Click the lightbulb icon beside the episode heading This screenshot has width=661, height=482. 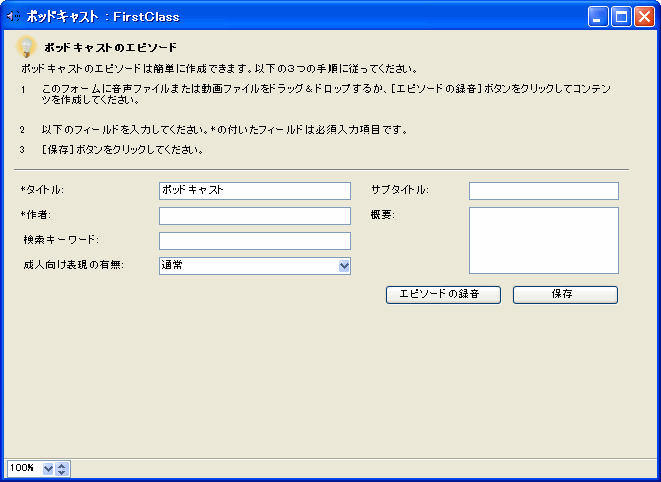[x=27, y=47]
